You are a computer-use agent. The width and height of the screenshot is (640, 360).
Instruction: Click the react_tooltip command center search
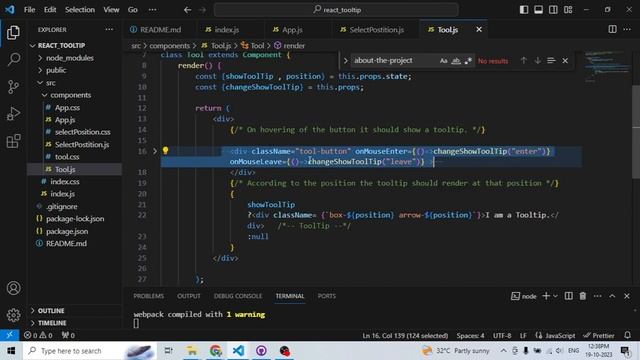[x=336, y=10]
